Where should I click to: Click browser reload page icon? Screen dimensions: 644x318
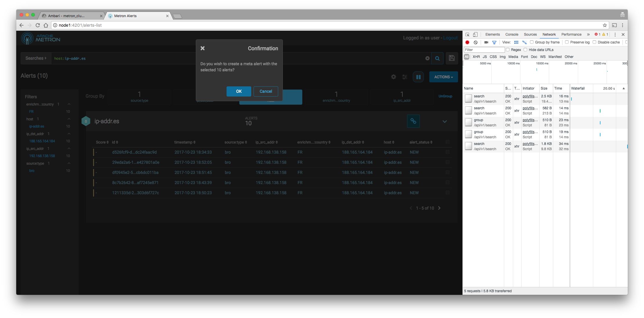[38, 25]
